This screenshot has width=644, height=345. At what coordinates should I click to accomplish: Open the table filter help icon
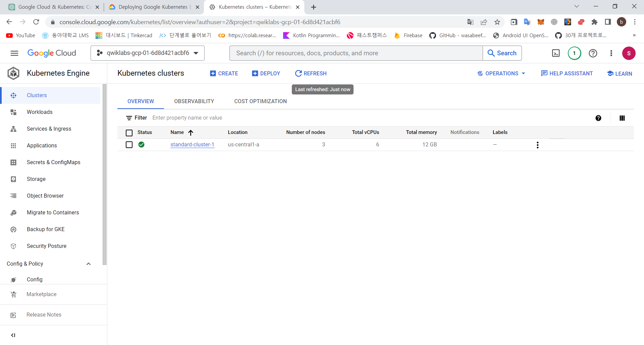[598, 118]
